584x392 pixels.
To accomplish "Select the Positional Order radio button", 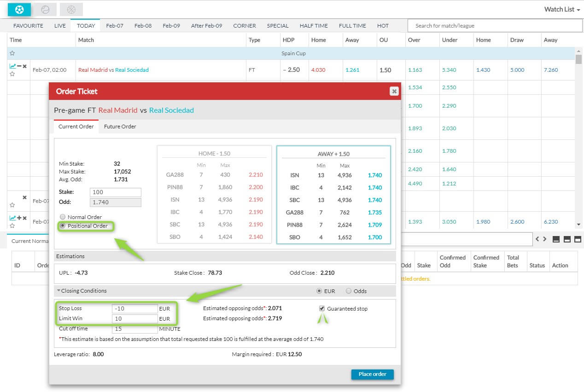I will point(63,226).
